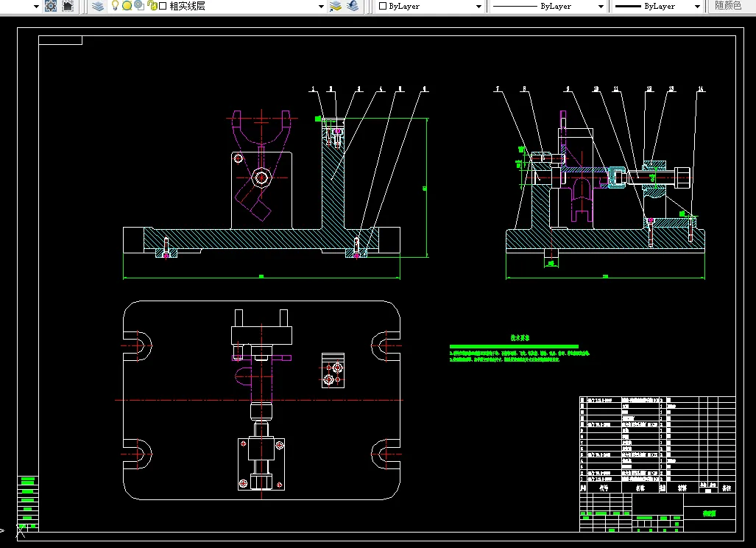Open the lineweight ByLayer dropdown arrow
The height and width of the screenshot is (548, 756).
[698, 6]
